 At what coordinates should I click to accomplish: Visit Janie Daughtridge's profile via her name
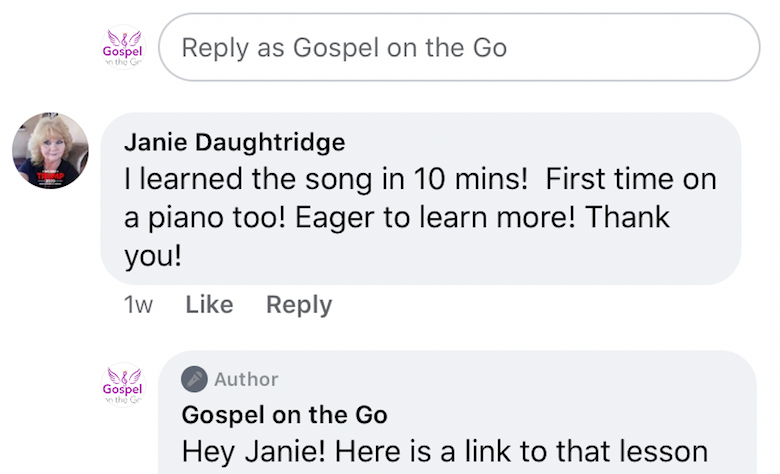pos(235,142)
